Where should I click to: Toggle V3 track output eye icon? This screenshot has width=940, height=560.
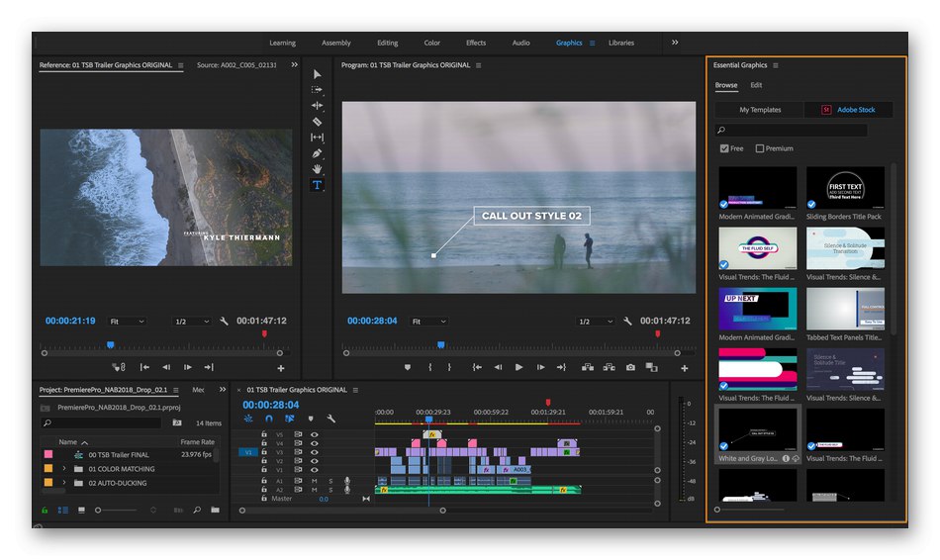pyautogui.click(x=315, y=452)
